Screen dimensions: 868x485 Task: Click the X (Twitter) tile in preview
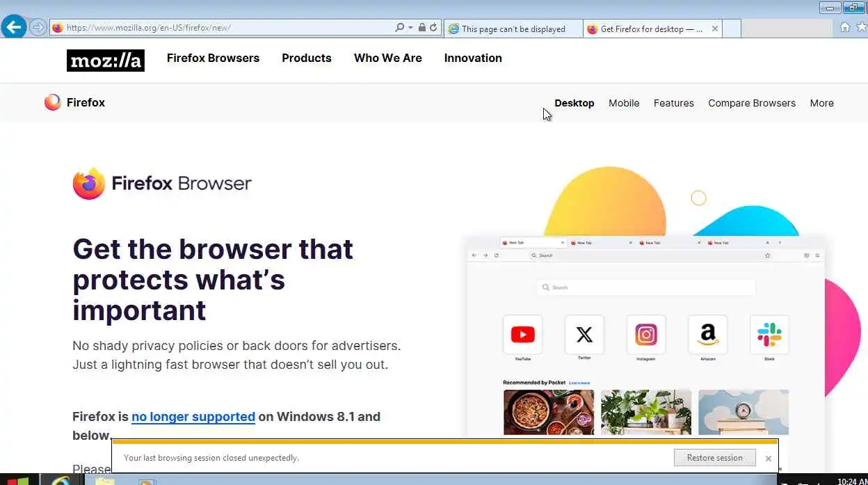click(x=584, y=335)
